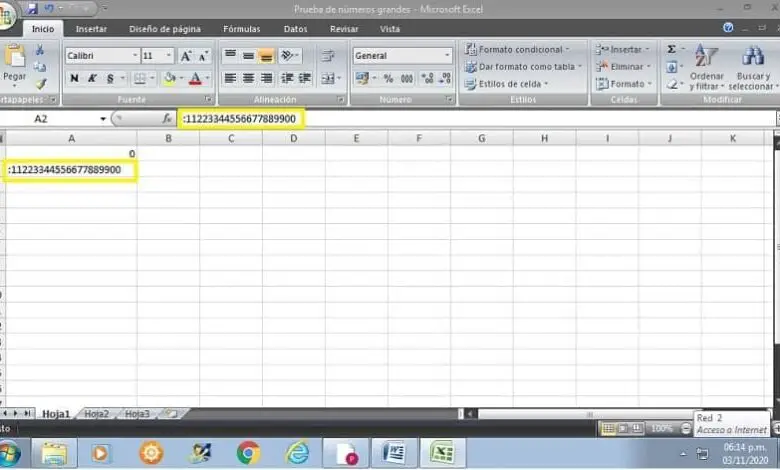Toggle middle vertical alignment
The image size is (780, 470).
click(x=248, y=56)
